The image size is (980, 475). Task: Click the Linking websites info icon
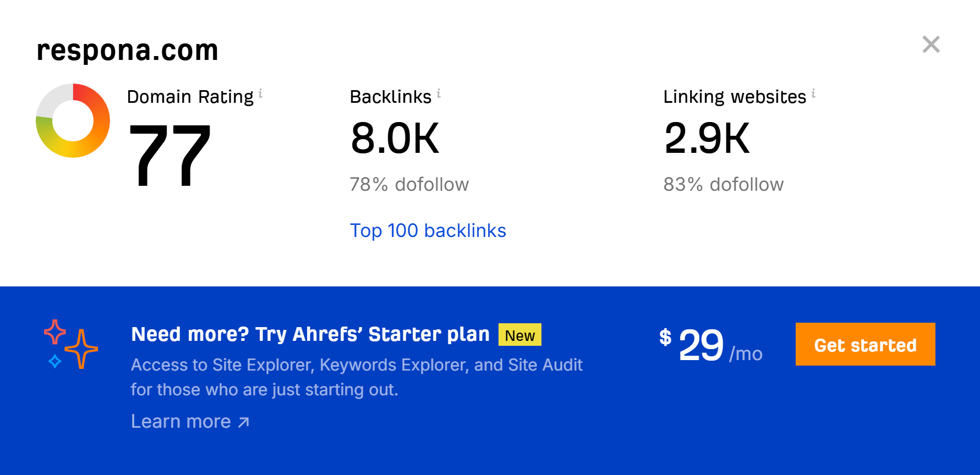[x=813, y=93]
